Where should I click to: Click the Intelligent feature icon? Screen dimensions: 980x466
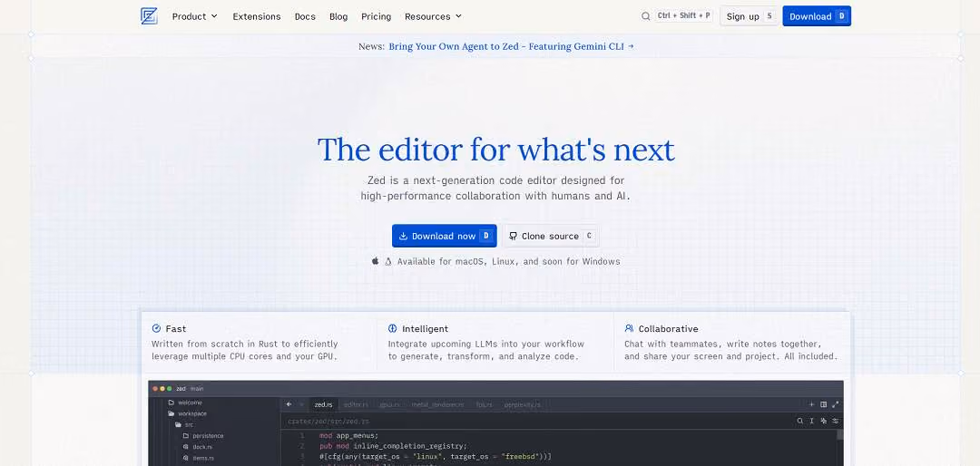pyautogui.click(x=393, y=328)
